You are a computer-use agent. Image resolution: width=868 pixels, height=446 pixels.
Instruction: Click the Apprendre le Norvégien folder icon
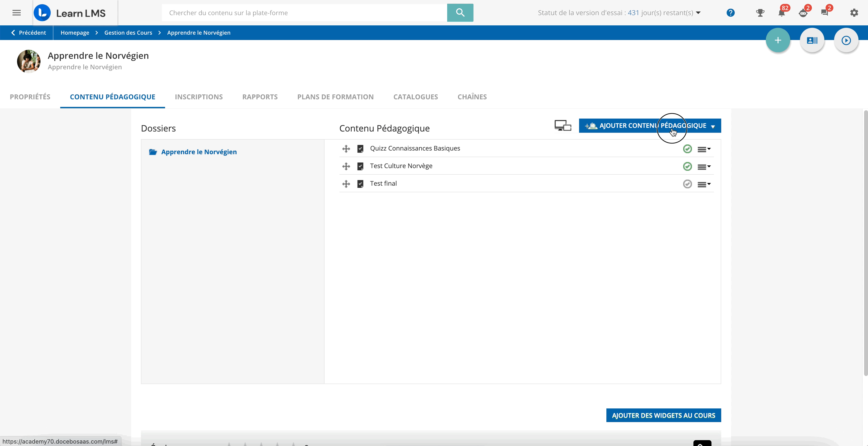point(153,152)
